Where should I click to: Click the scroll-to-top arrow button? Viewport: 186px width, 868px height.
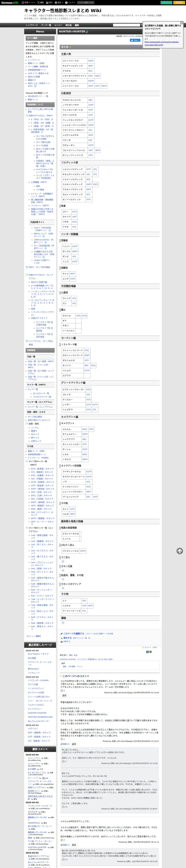pos(180,551)
